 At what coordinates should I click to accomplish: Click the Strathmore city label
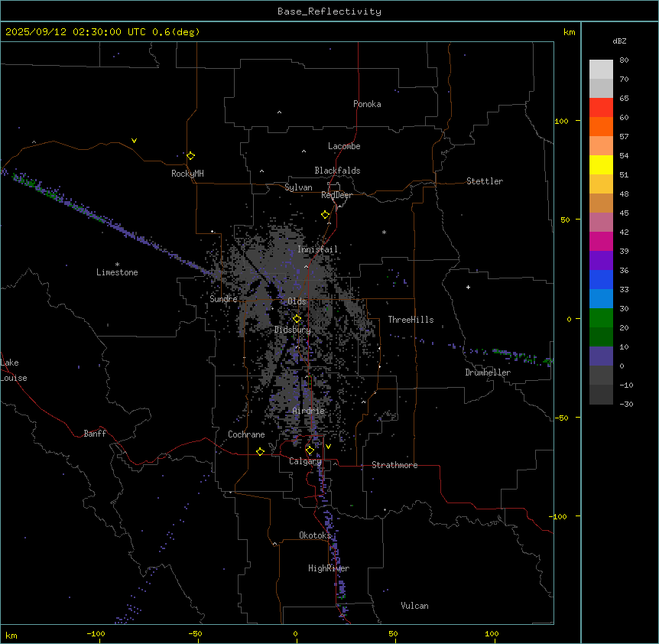pyautogui.click(x=394, y=465)
